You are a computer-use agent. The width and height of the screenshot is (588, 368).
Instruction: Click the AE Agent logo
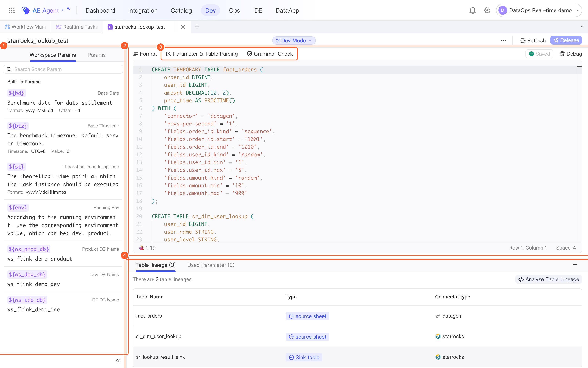click(x=26, y=10)
